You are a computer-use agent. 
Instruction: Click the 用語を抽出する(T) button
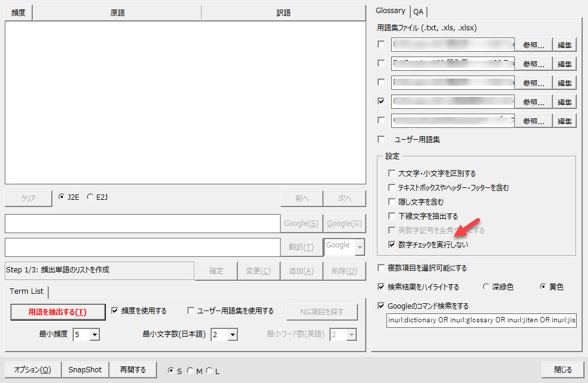(x=58, y=312)
